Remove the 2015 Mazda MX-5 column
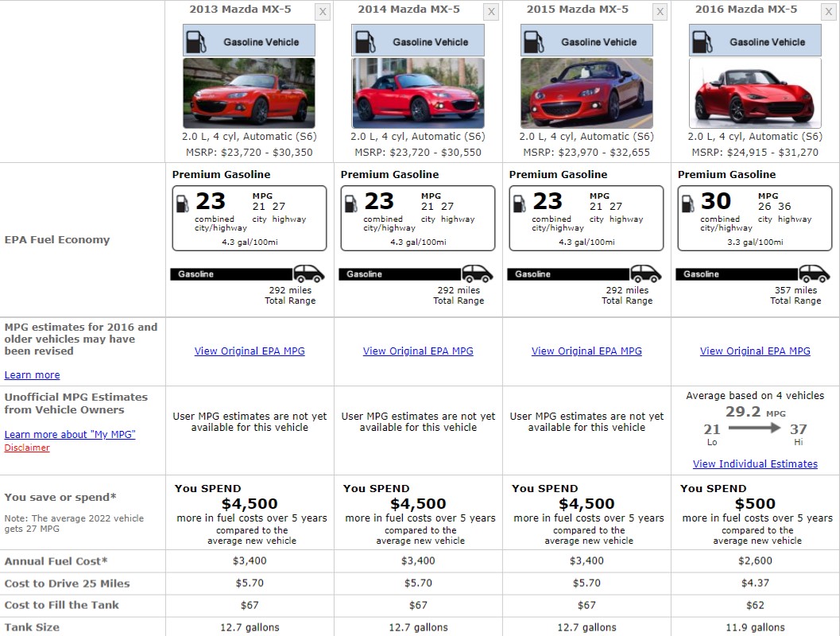The width and height of the screenshot is (840, 636). tap(660, 12)
